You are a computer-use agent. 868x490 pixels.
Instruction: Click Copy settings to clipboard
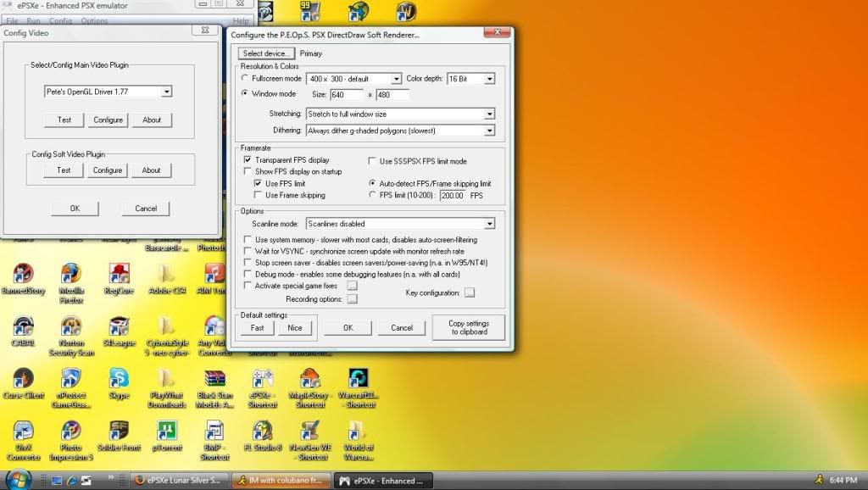click(x=469, y=327)
